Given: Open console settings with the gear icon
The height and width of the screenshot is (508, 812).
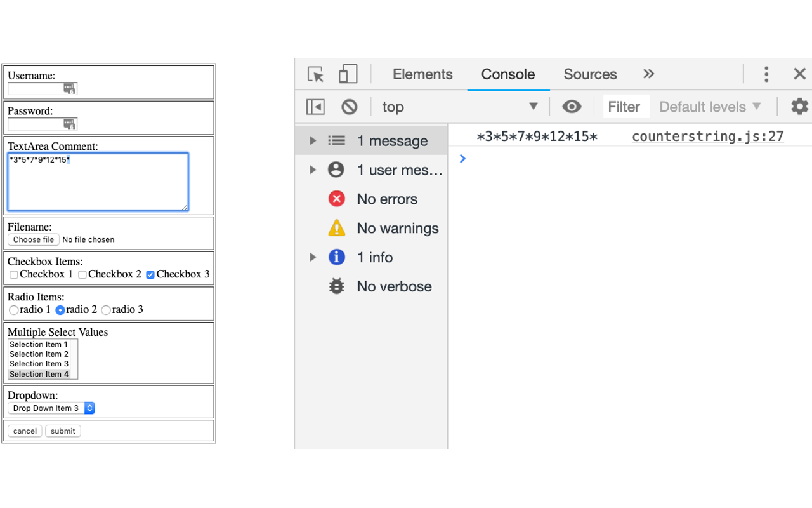Looking at the screenshot, I should click(799, 107).
